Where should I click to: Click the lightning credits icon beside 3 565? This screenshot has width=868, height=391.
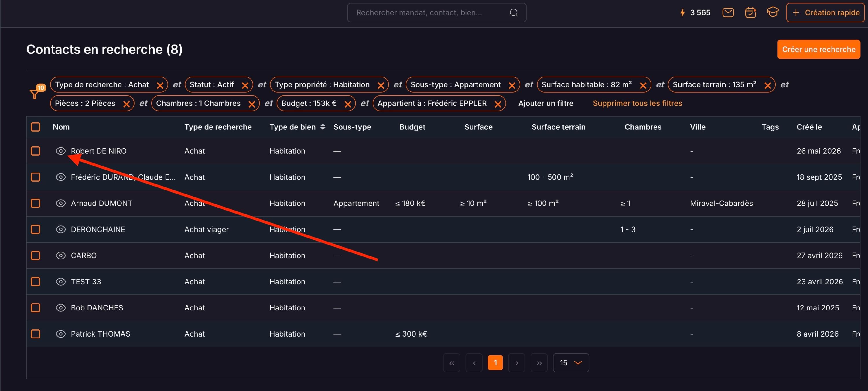tap(682, 13)
